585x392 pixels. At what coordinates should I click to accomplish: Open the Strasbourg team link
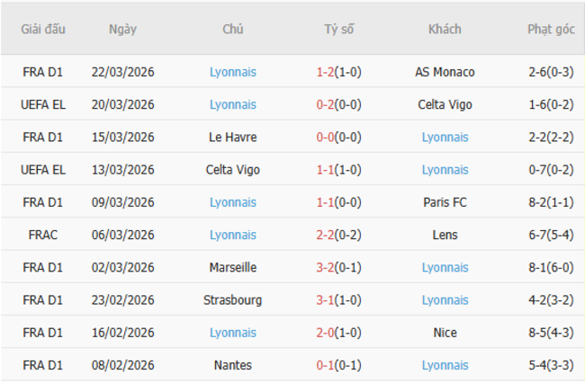[x=233, y=299]
